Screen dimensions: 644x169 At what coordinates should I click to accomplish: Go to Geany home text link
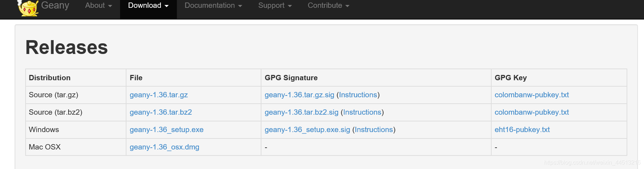55,5
